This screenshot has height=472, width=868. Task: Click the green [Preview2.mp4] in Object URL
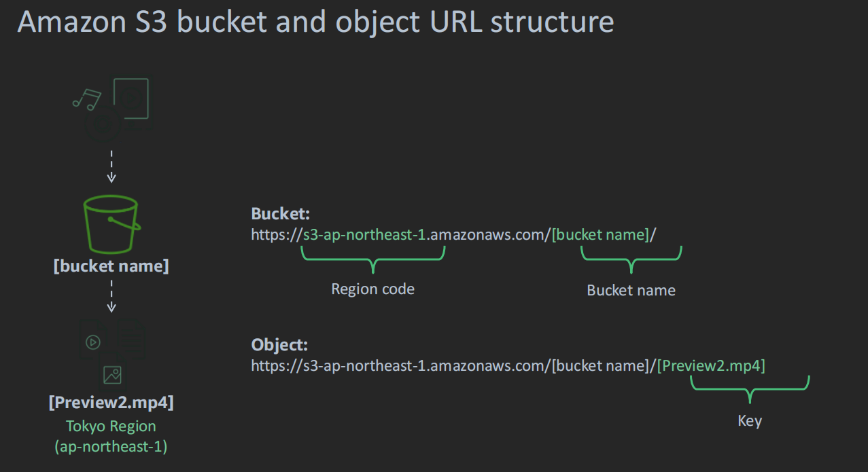coord(711,366)
